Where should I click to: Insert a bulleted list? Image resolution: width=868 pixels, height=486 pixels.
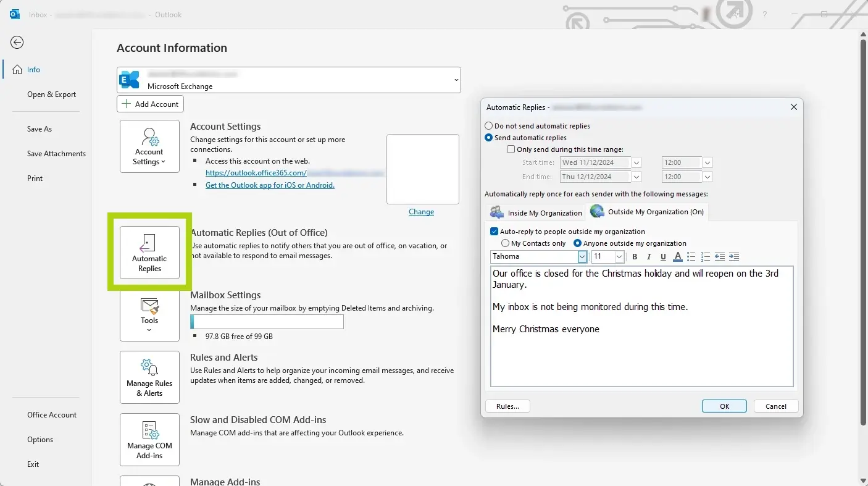(x=691, y=256)
